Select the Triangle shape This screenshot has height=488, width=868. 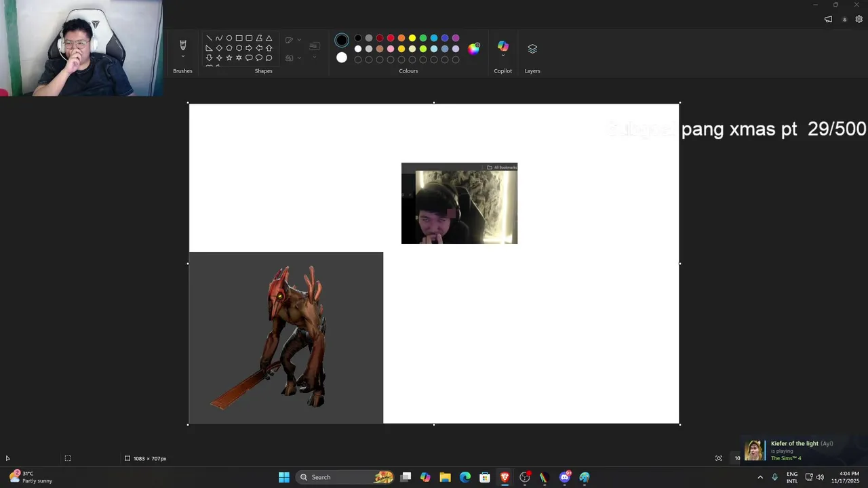pyautogui.click(x=269, y=38)
